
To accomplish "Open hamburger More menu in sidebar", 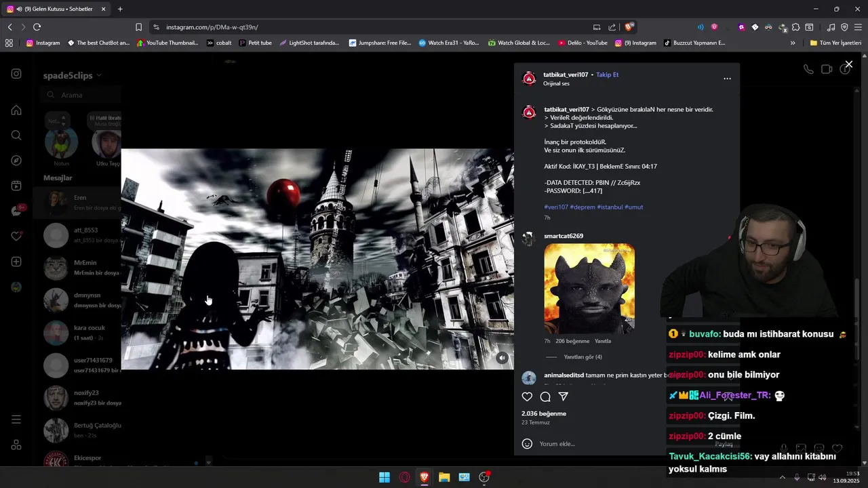I will pos(16,420).
